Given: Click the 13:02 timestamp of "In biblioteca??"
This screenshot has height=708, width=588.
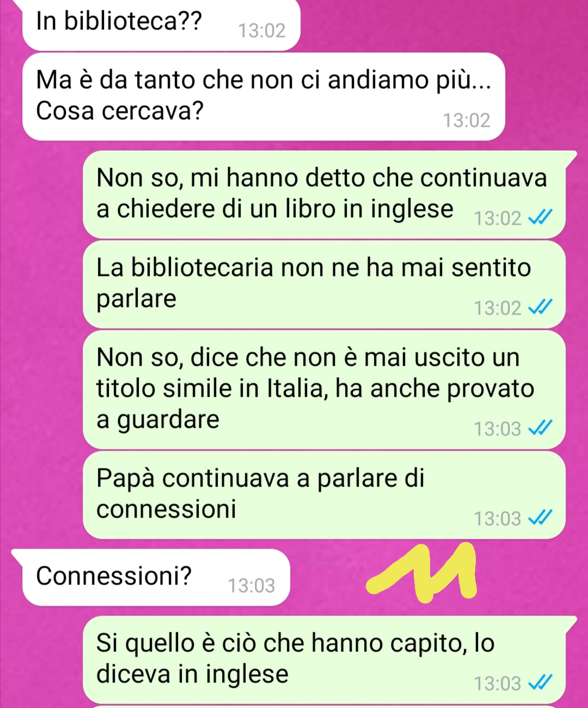Looking at the screenshot, I should click(x=262, y=30).
